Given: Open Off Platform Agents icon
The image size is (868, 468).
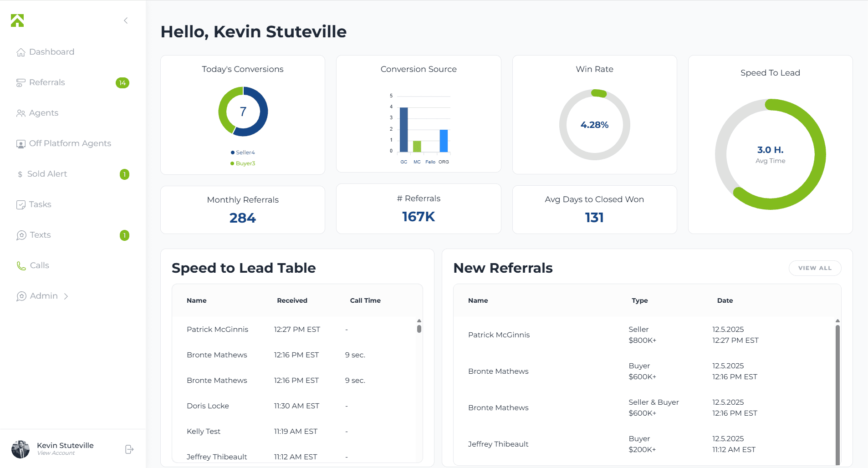Looking at the screenshot, I should [x=20, y=144].
